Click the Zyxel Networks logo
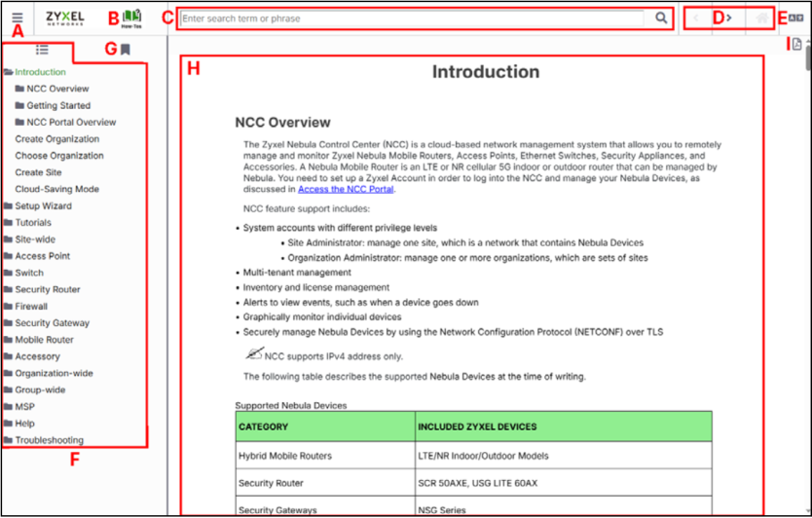This screenshot has height=518, width=812. pyautogui.click(x=64, y=18)
